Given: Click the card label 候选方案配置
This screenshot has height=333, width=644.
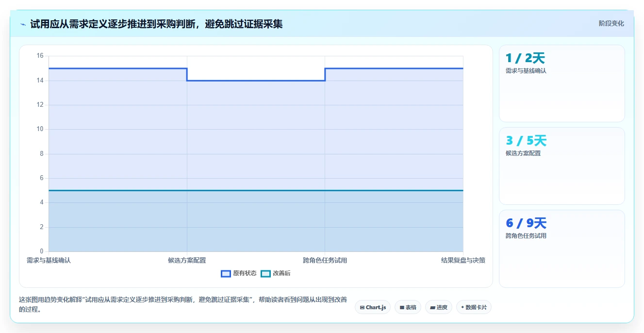Looking at the screenshot, I should [x=523, y=153].
